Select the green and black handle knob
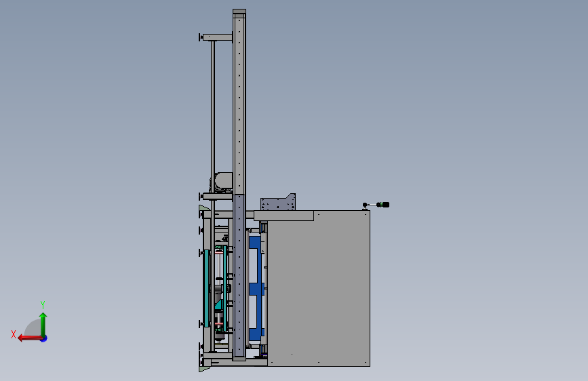588x381 pixels. tap(383, 204)
